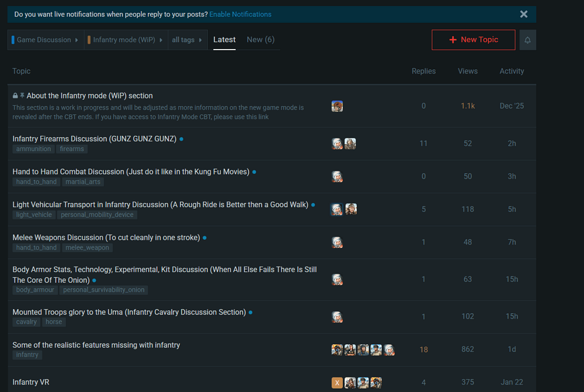Image resolution: width=584 pixels, height=392 pixels.
Task: Open the all tags filter dropdown
Action: pos(187,40)
